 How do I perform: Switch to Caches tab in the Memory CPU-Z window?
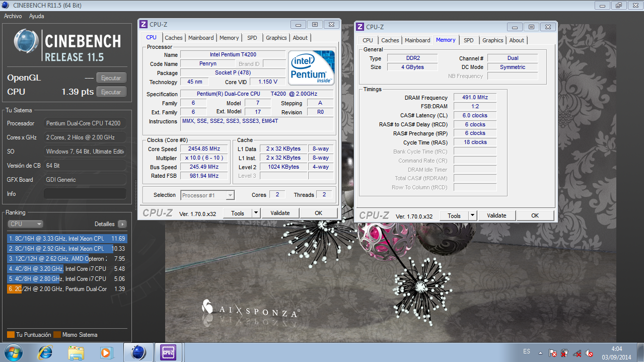pyautogui.click(x=390, y=40)
